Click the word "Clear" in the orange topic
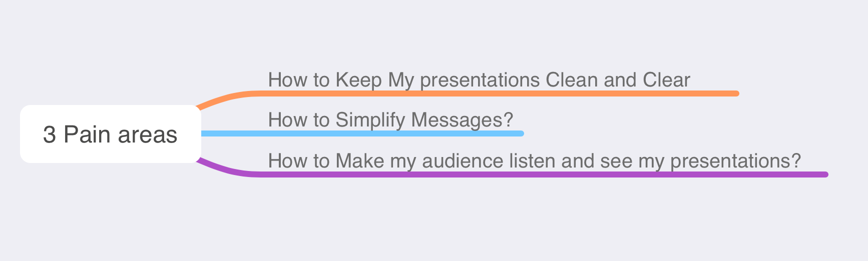The width and height of the screenshot is (868, 261). [x=666, y=80]
